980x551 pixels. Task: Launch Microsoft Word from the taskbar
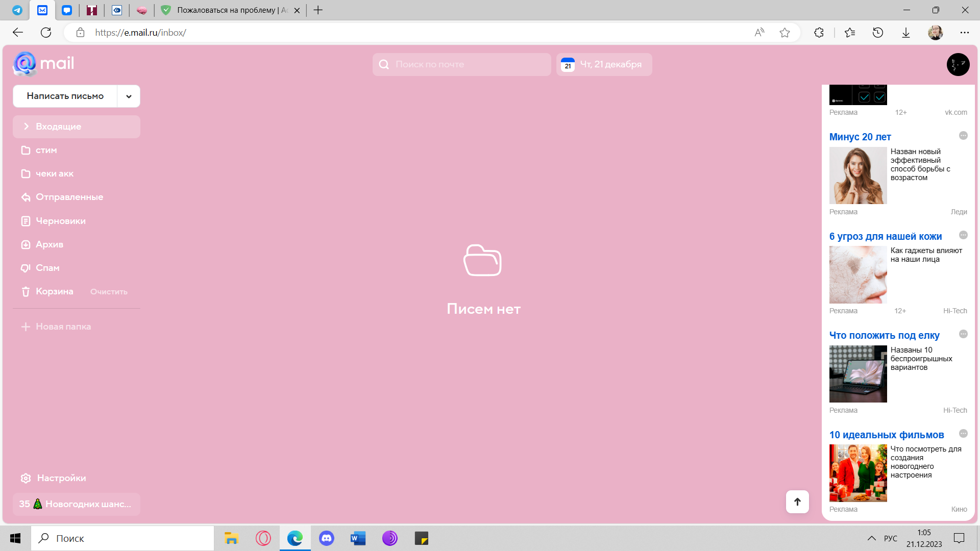point(358,538)
